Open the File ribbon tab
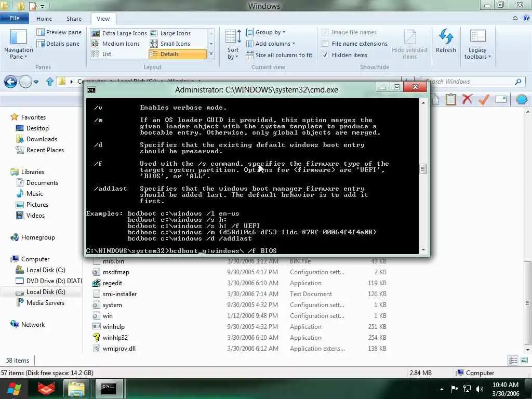532x399 pixels. pos(14,18)
